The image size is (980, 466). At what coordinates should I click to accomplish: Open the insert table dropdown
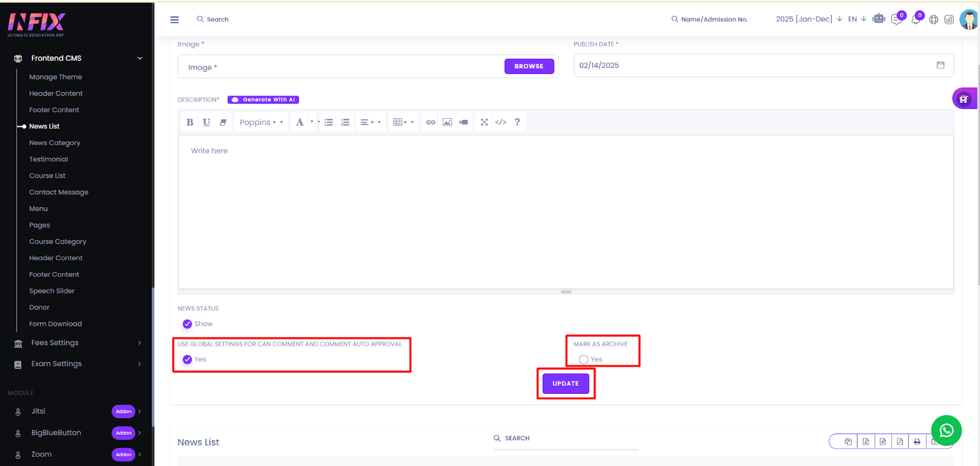404,122
